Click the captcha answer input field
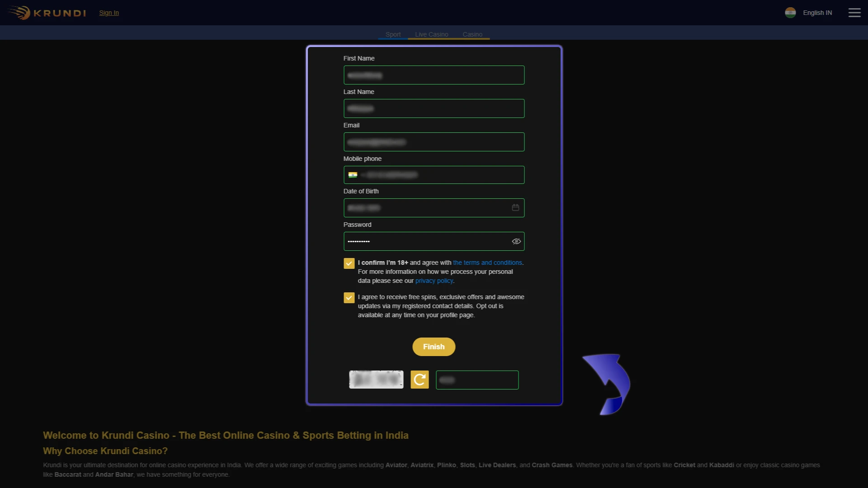Screen dimensions: 868x488 click(477, 380)
